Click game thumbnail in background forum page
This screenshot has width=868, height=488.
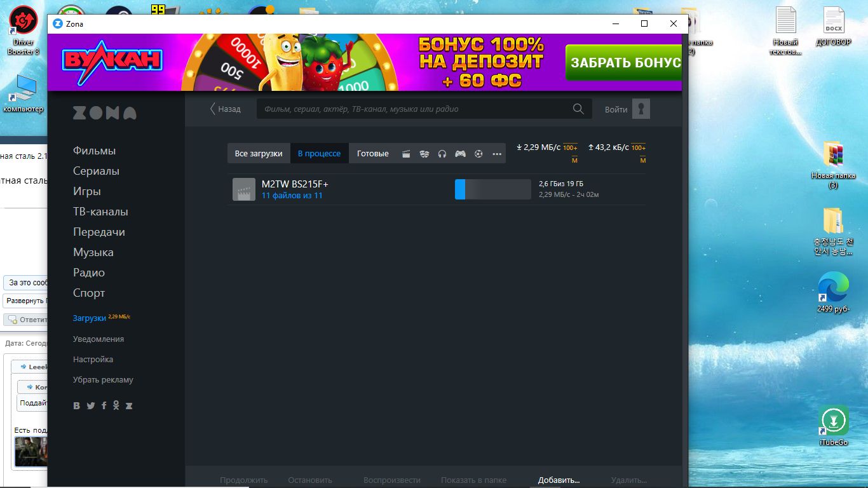tap(31, 452)
